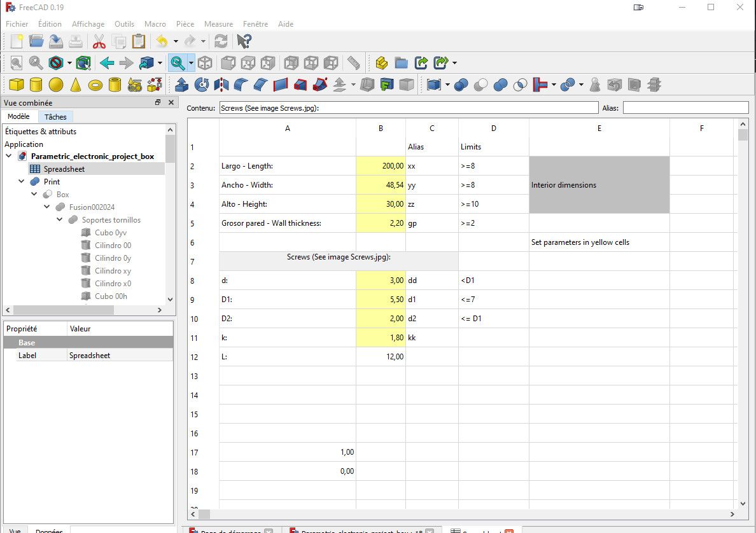756x533 pixels.
Task: Click the Alias input field
Action: [x=685, y=108]
